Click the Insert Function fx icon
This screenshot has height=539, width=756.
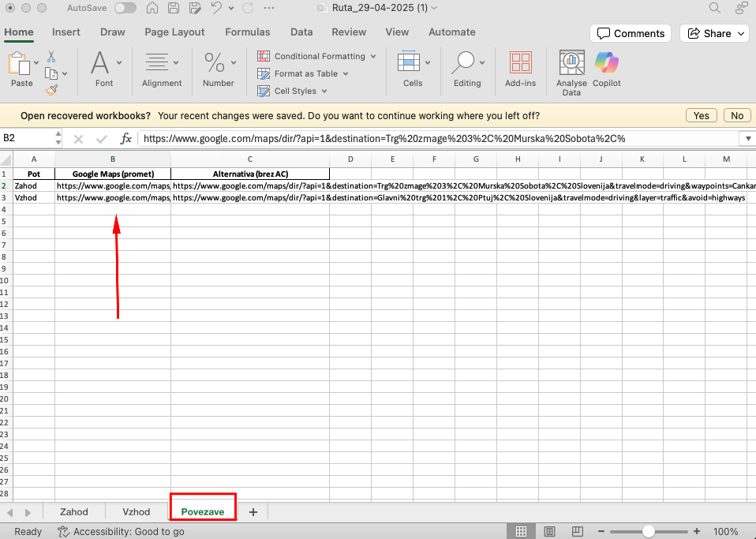[125, 138]
